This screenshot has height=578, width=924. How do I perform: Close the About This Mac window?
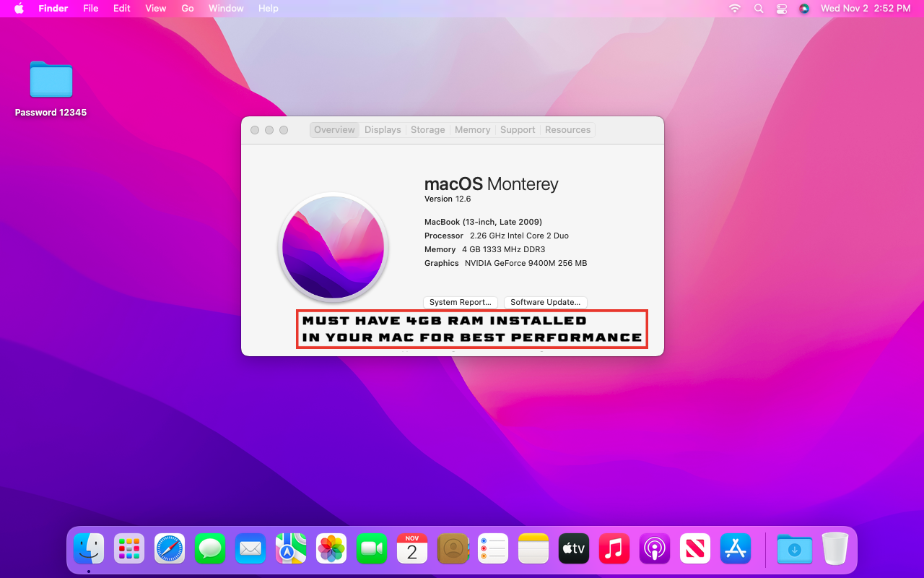tap(255, 130)
